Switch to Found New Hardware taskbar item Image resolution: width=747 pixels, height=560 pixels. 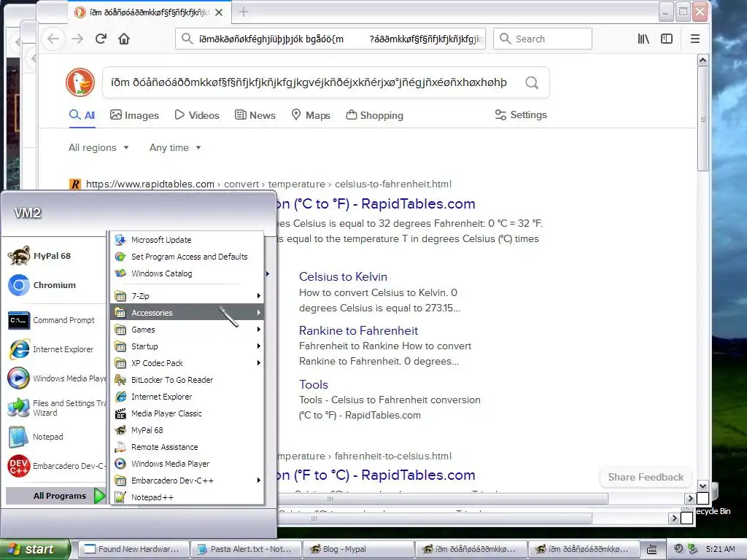pos(134,549)
